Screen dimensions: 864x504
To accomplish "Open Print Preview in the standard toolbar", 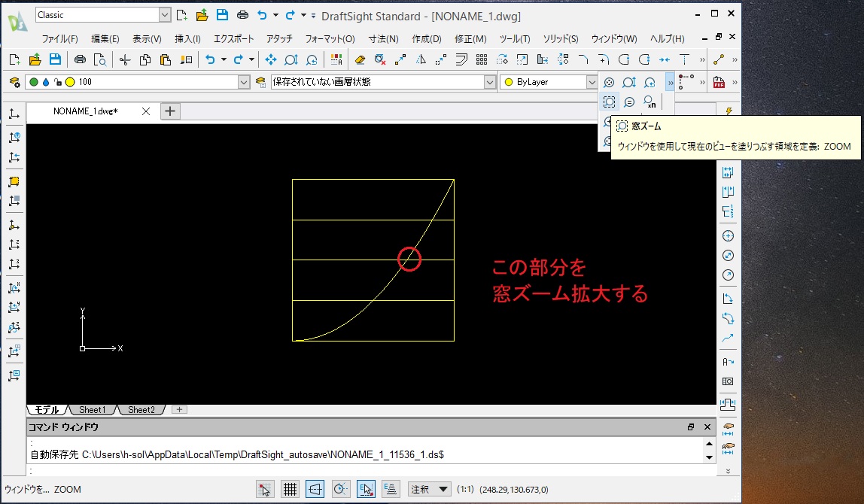I will point(100,59).
